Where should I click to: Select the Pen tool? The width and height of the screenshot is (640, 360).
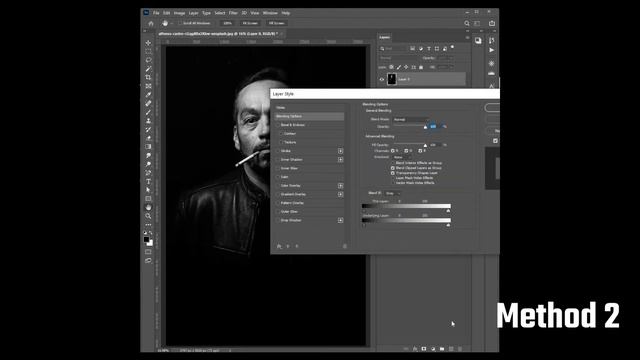[148, 173]
